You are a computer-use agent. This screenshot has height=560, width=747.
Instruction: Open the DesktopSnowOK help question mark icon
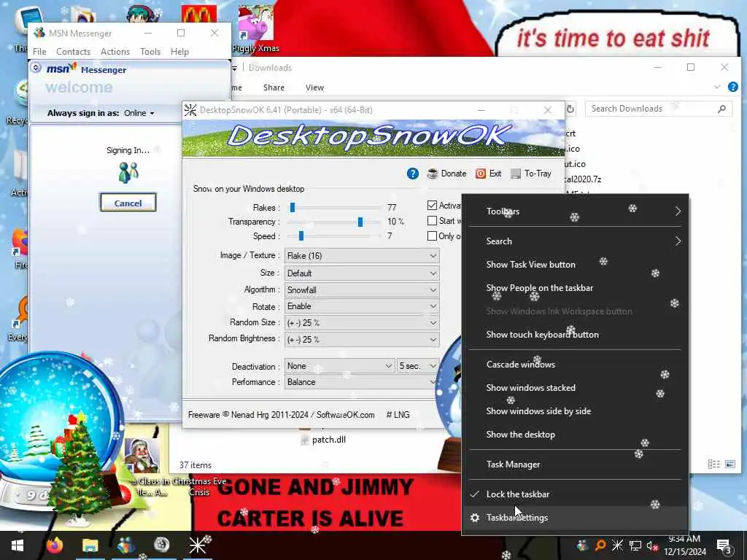pos(413,174)
